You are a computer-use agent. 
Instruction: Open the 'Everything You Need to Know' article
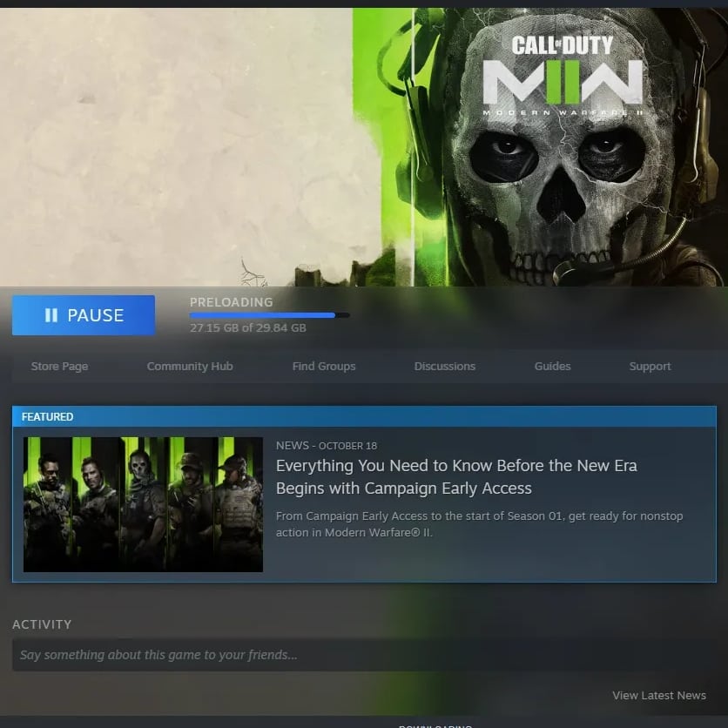[456, 477]
